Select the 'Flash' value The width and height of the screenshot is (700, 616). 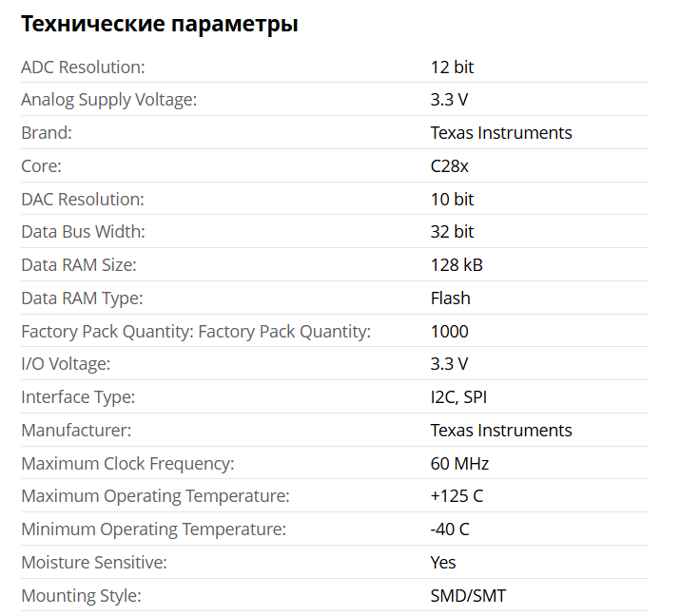click(451, 298)
